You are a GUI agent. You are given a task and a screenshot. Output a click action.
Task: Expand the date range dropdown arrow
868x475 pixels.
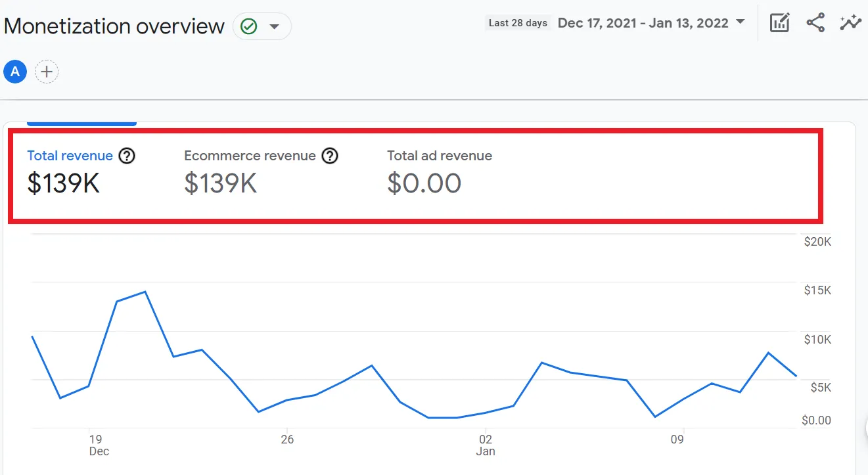coord(741,22)
